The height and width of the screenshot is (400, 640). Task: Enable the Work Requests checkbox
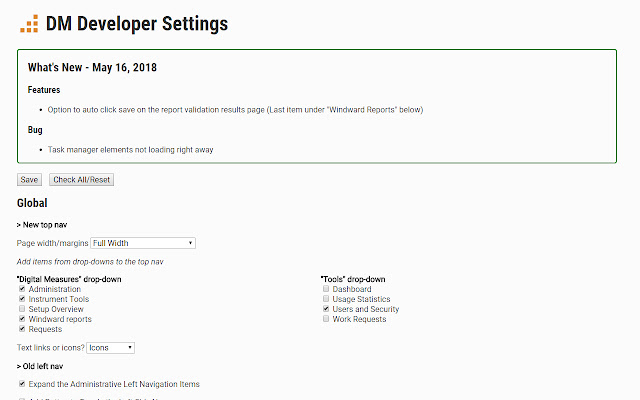click(x=326, y=319)
